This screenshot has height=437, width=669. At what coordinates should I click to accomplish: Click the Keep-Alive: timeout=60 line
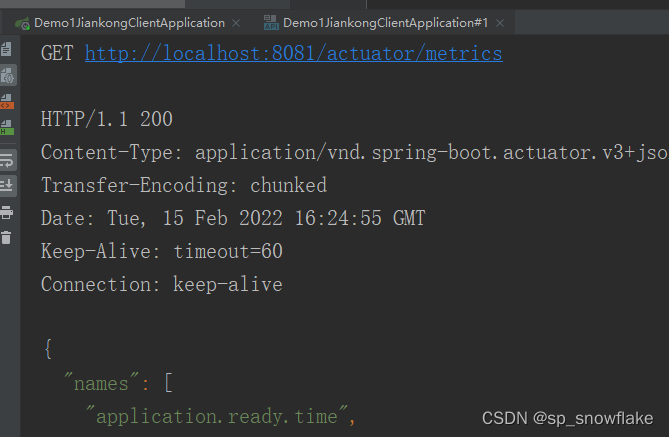point(162,251)
